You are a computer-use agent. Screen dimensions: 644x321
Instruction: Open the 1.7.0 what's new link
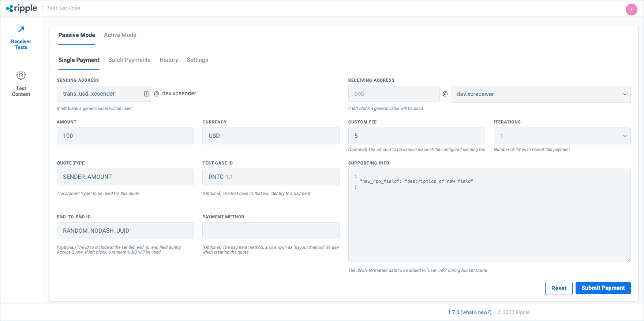coord(469,312)
